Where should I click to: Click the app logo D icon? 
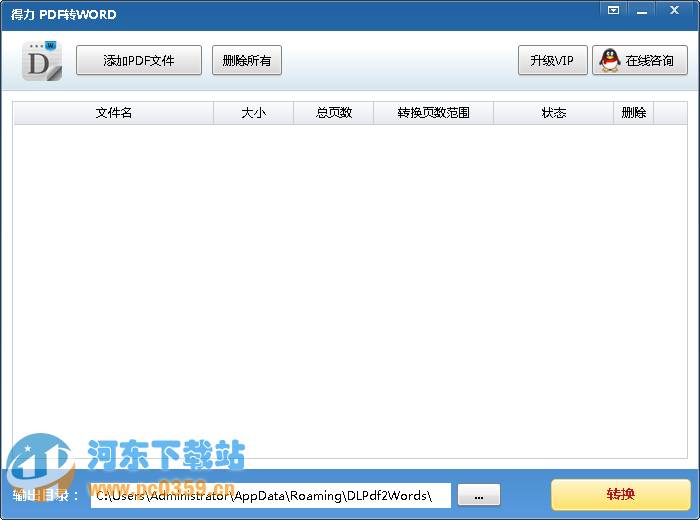pos(42,61)
